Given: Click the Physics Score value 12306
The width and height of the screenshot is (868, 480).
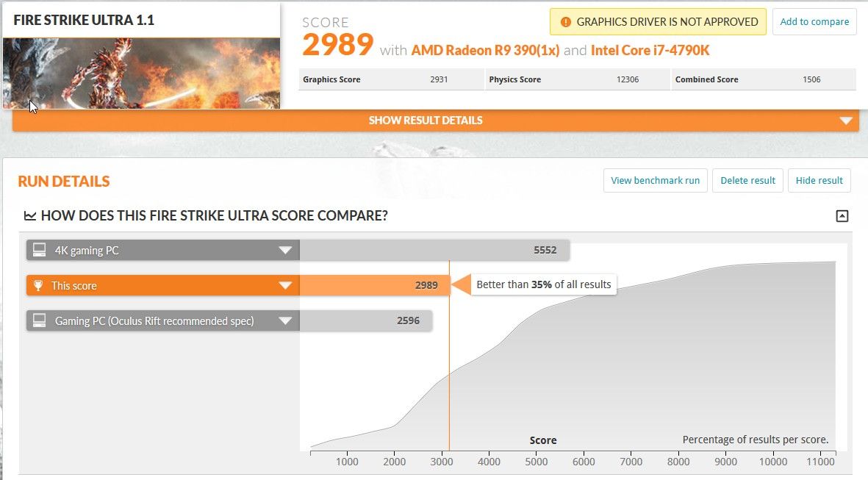Looking at the screenshot, I should click(628, 79).
